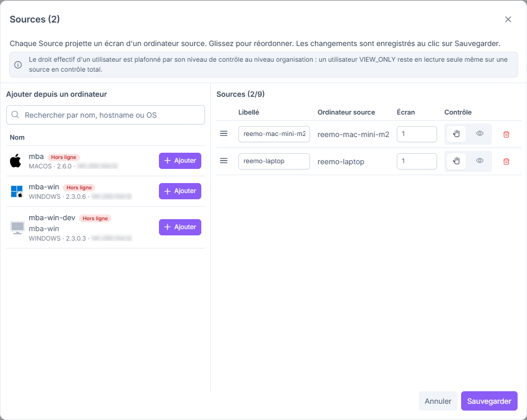Add the mba computer as a source

180,161
